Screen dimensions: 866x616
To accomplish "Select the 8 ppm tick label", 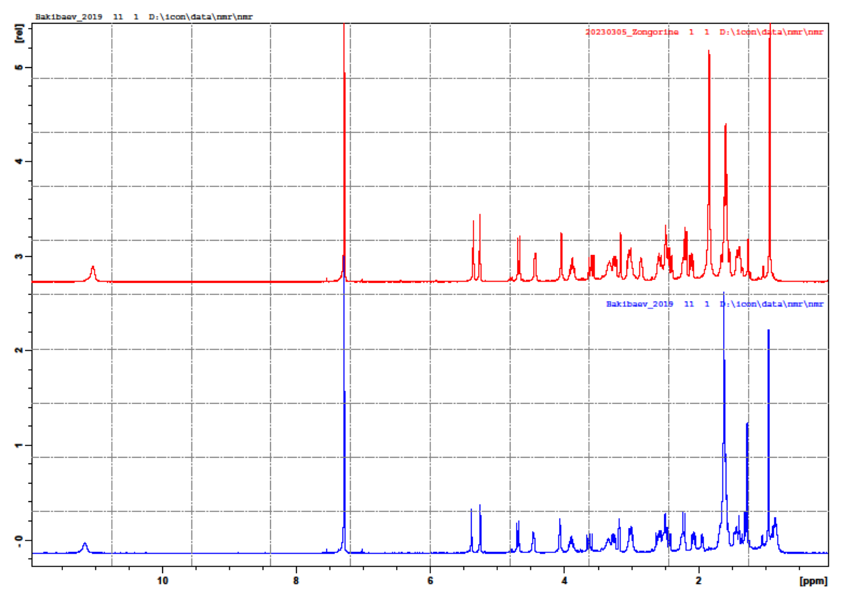I will pyautogui.click(x=296, y=581).
